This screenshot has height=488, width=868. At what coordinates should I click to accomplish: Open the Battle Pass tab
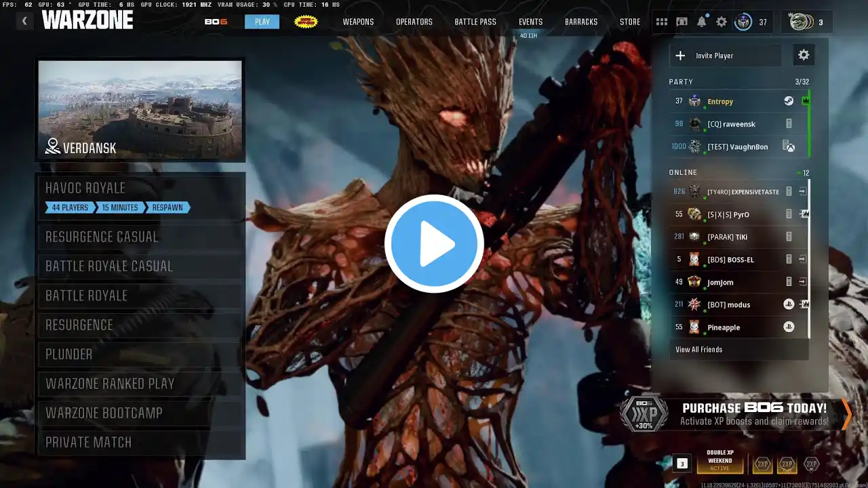coord(475,22)
